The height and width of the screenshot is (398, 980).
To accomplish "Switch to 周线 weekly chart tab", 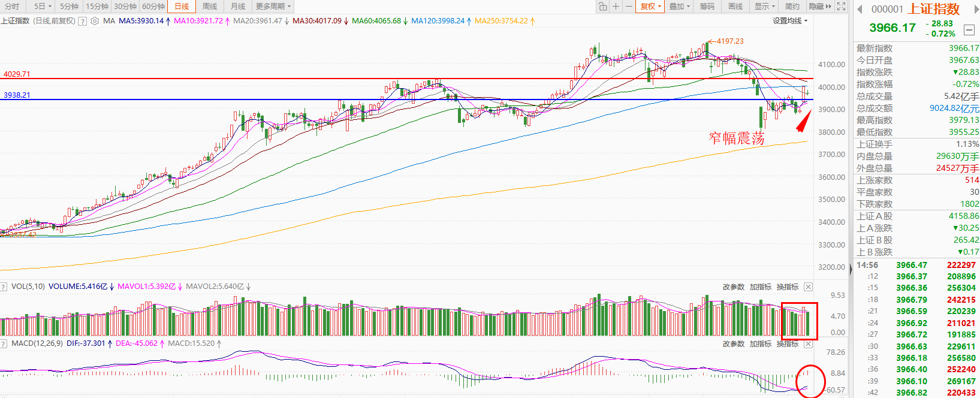I will (x=209, y=7).
